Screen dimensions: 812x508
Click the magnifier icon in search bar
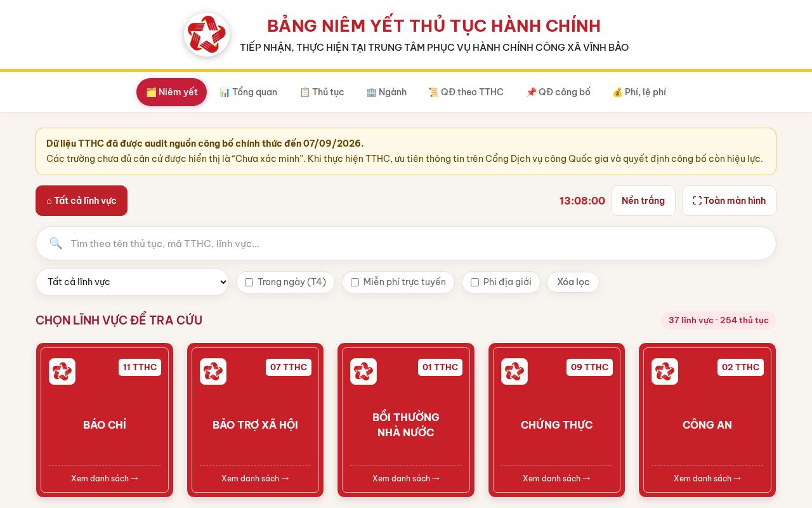point(56,243)
